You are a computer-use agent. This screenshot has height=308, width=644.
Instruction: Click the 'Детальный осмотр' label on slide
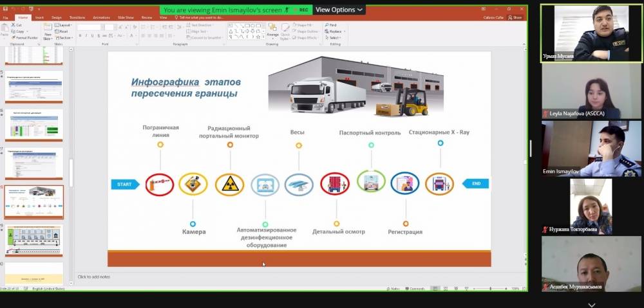pos(339,231)
